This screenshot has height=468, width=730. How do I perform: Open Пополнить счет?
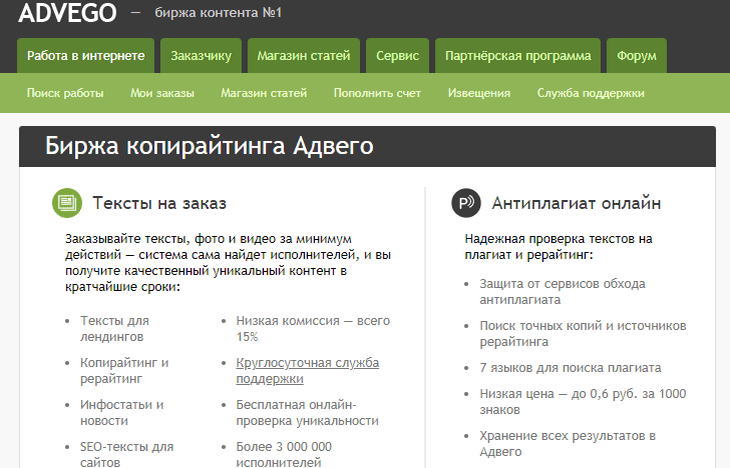coord(377,93)
